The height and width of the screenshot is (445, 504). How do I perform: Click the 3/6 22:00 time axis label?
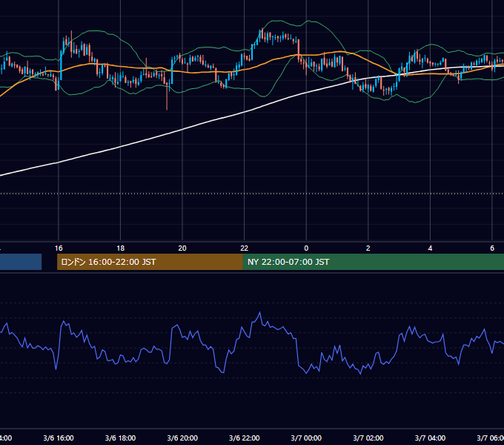[x=245, y=438]
